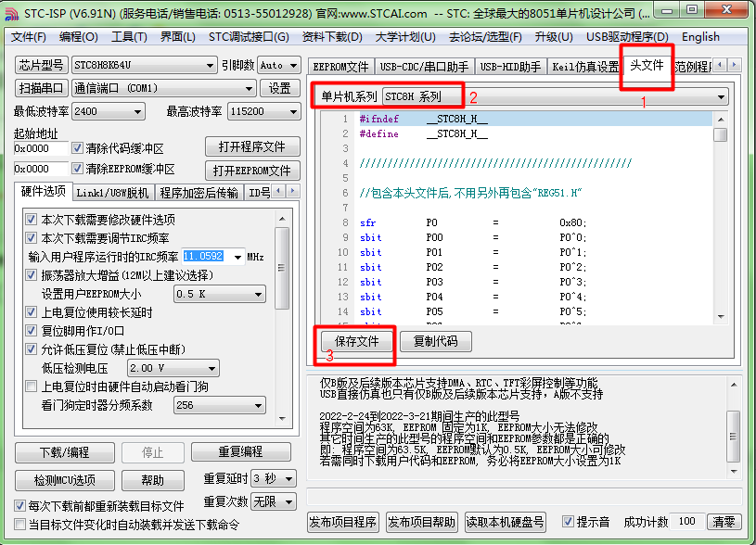This screenshot has width=756, height=545.
Task: Open the 升级(U) menu
Action: [x=554, y=37]
